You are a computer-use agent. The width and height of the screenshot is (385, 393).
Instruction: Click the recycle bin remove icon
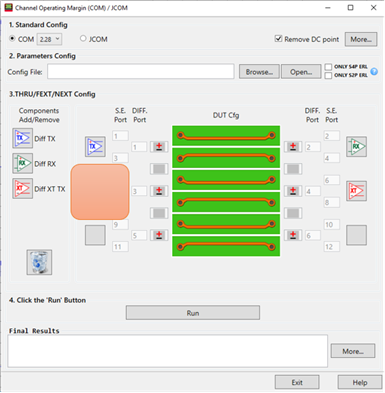point(39,262)
